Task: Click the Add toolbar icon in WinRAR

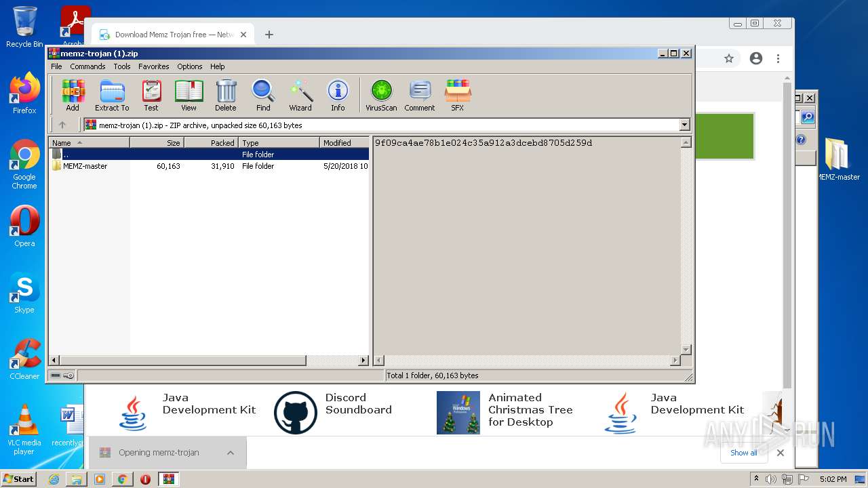Action: click(73, 95)
